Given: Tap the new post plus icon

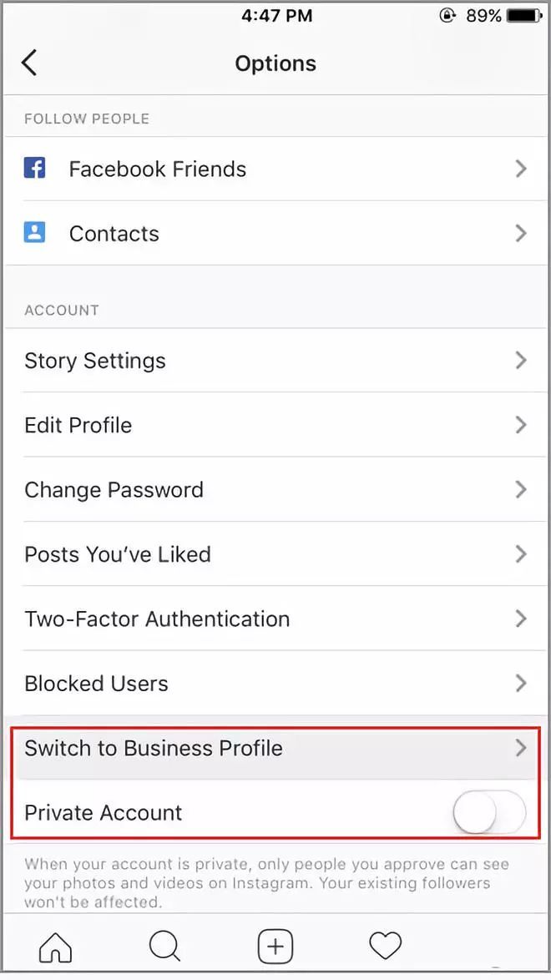Looking at the screenshot, I should pos(275,947).
